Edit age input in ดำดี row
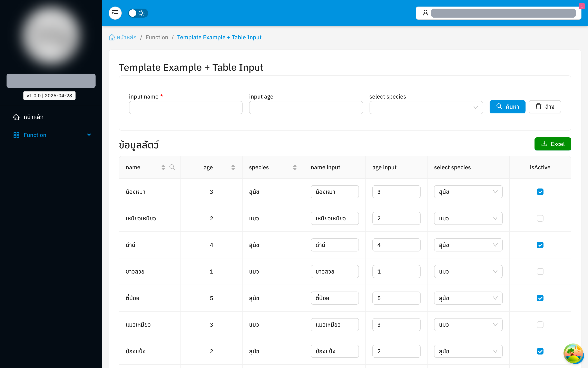588x368 pixels. click(396, 245)
